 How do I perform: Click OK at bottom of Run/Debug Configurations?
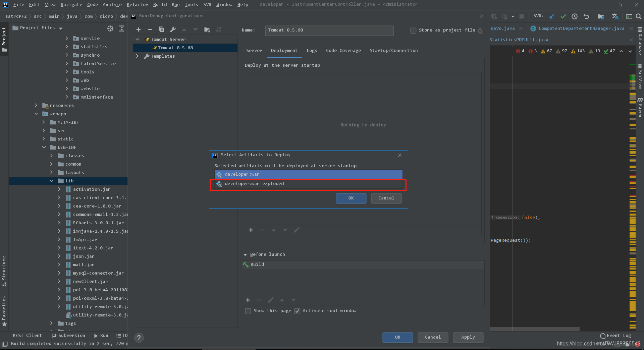397,337
